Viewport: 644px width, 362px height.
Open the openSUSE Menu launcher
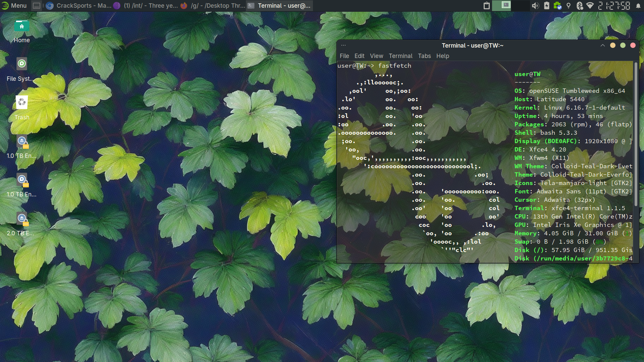[x=14, y=6]
